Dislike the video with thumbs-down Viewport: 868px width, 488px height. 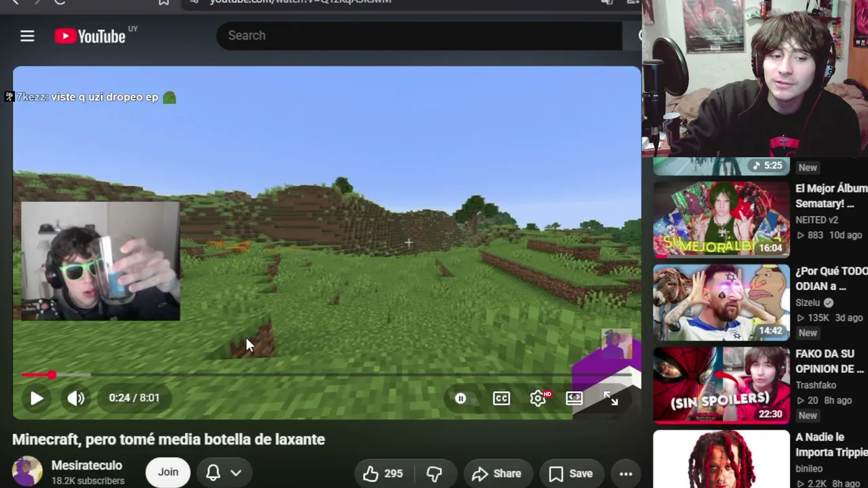pyautogui.click(x=434, y=474)
